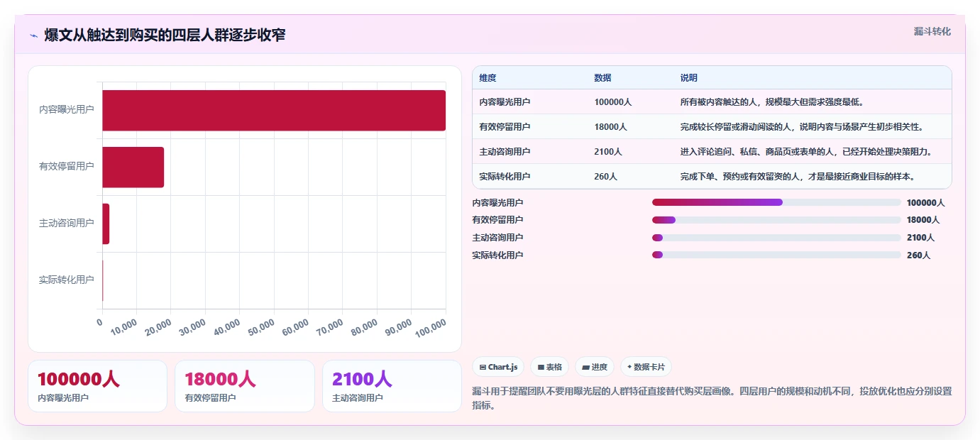
Task: Click the 18000人 value beside the progress bar
Action: click(x=923, y=220)
